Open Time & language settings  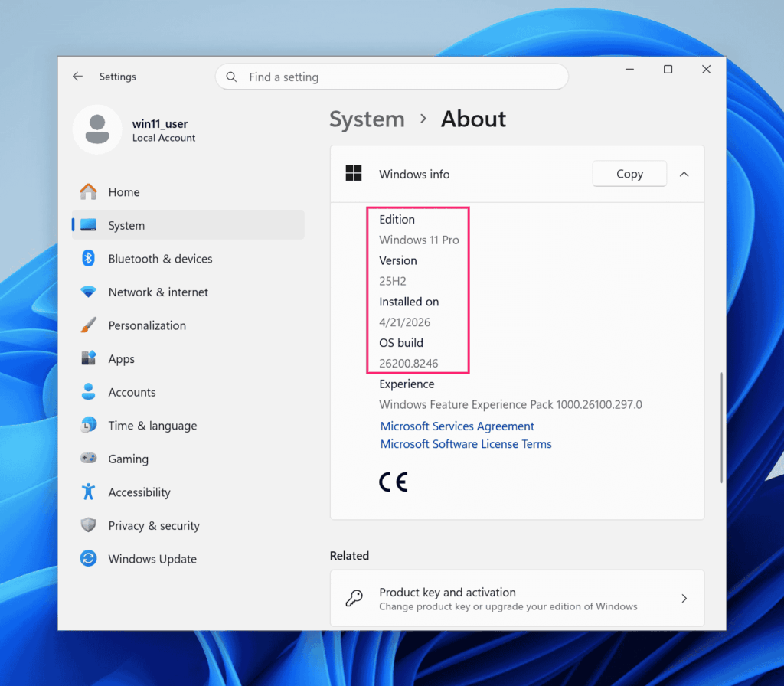pos(188,426)
